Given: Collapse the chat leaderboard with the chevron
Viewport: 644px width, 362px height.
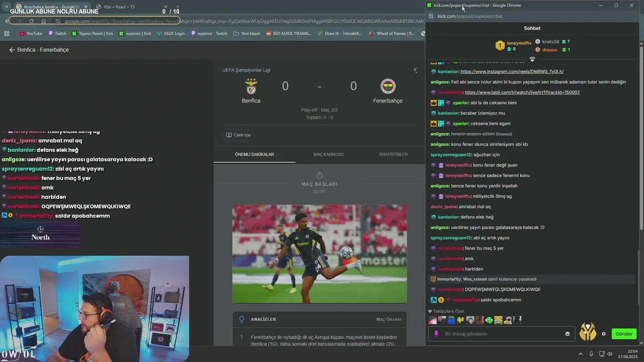Looking at the screenshot, I should pyautogui.click(x=532, y=59).
